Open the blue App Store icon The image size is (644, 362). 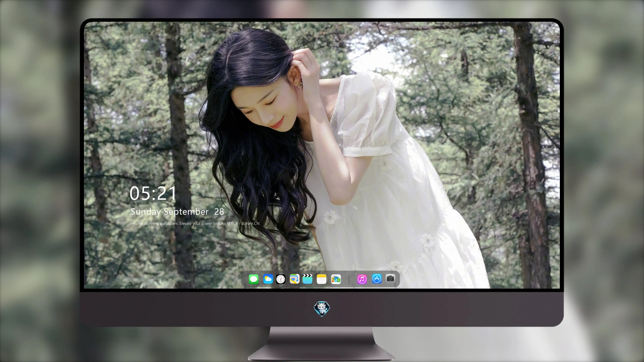click(x=377, y=279)
